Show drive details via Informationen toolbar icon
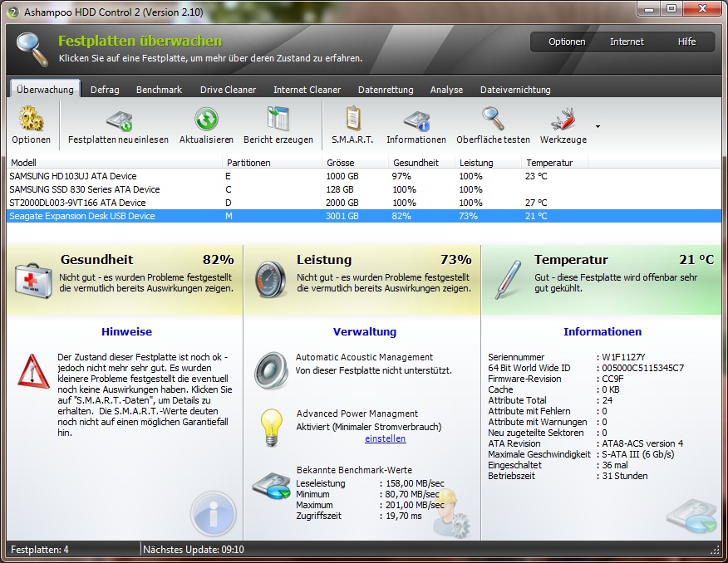 click(x=416, y=120)
